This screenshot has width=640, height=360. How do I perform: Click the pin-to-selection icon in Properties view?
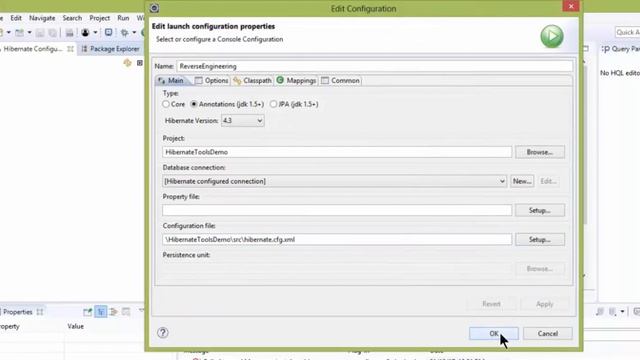coord(88,312)
